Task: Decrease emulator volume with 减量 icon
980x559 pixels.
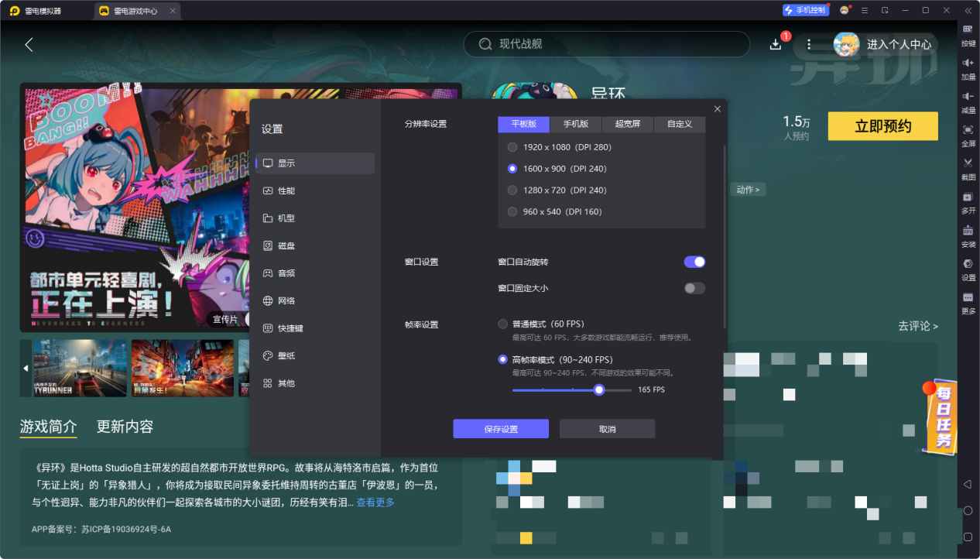Action: tap(968, 103)
